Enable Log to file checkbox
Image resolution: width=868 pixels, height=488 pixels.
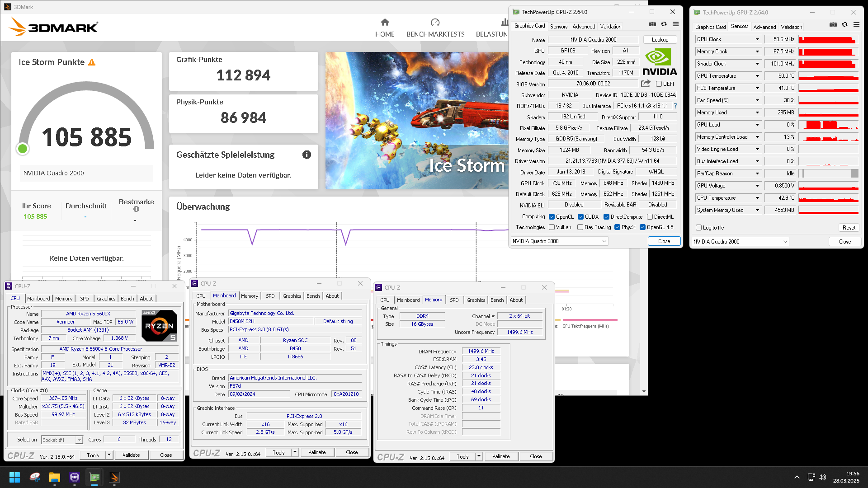pyautogui.click(x=698, y=228)
